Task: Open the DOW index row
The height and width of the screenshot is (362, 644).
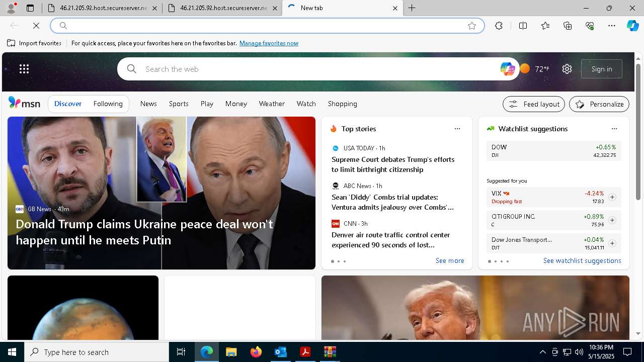Action: coord(553,151)
